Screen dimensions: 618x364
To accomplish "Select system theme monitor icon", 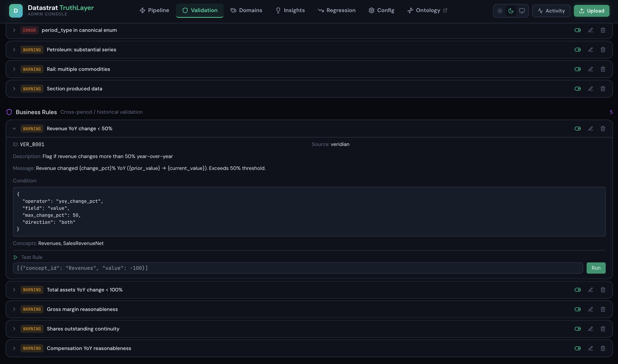I will (x=522, y=11).
